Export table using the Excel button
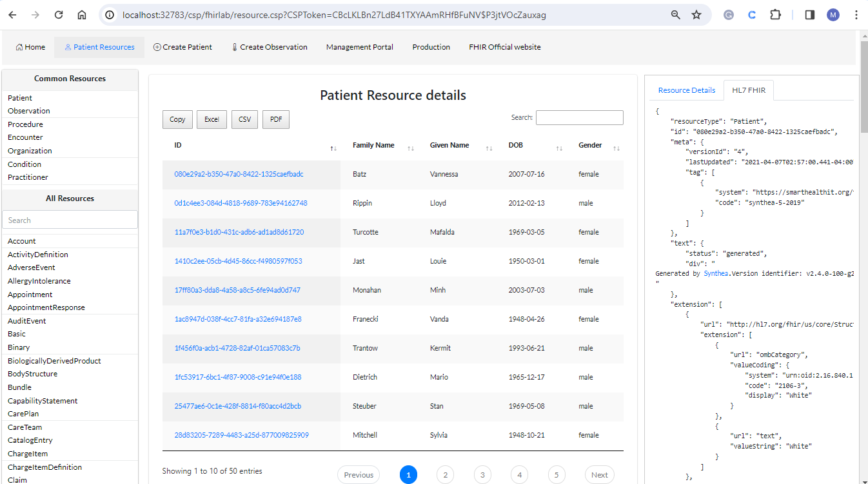Image resolution: width=868 pixels, height=484 pixels. pos(212,119)
